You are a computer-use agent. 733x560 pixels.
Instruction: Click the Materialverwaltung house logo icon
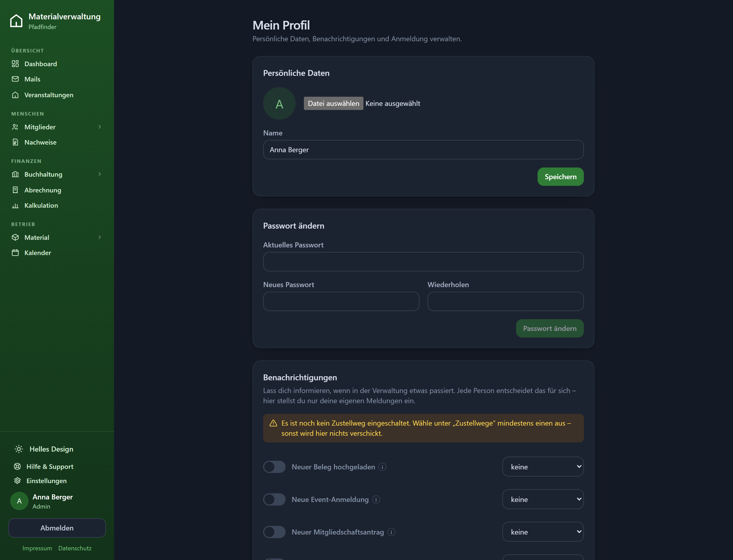click(16, 21)
